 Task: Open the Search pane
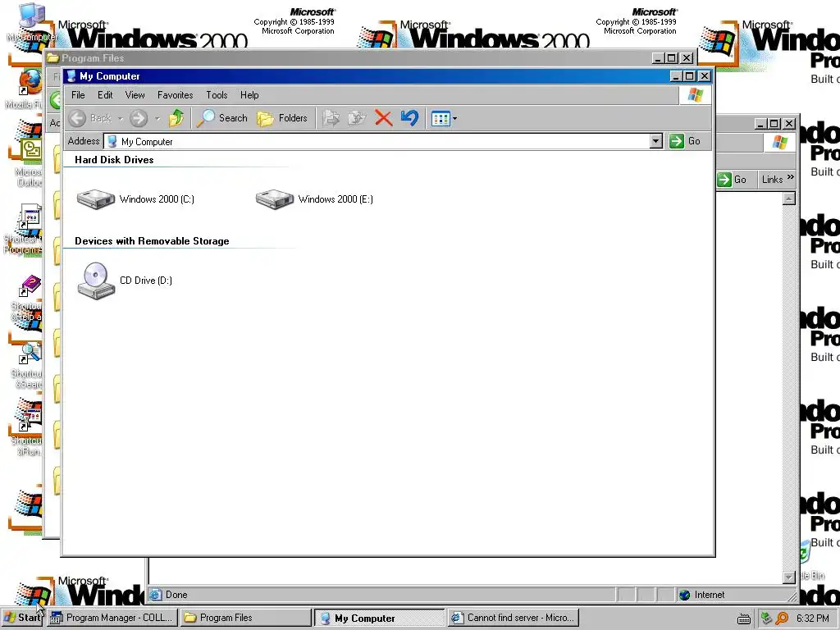tap(221, 118)
